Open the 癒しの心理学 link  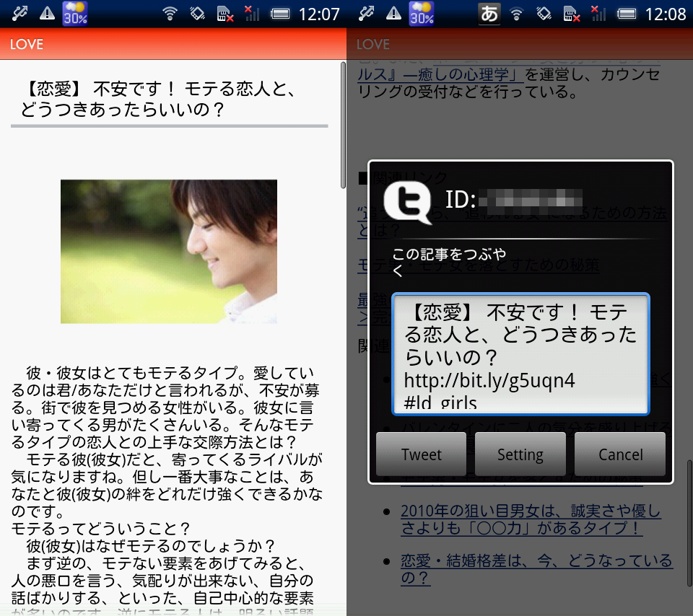[440, 74]
